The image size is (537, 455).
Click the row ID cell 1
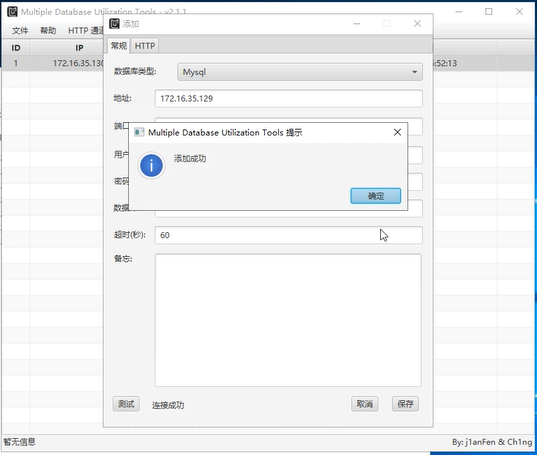(x=16, y=63)
